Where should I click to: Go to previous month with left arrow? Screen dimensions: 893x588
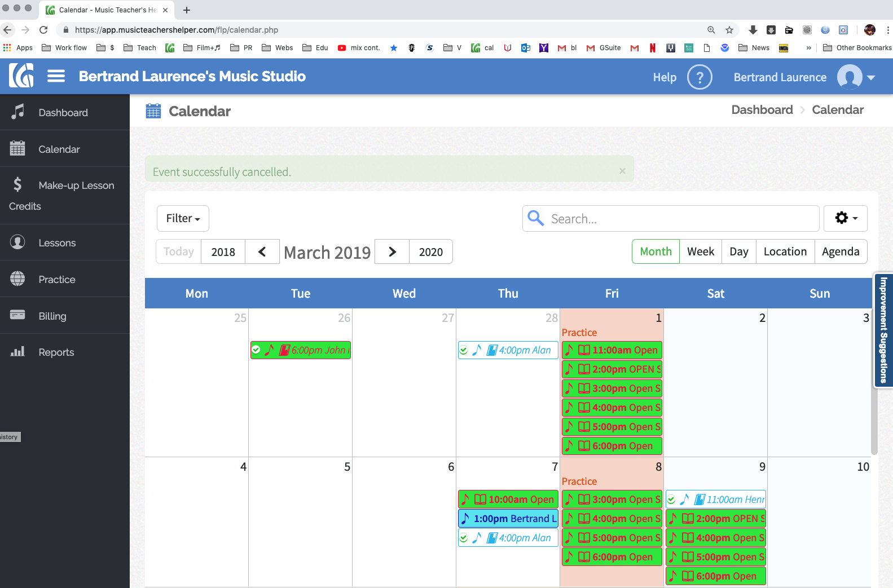[262, 252]
